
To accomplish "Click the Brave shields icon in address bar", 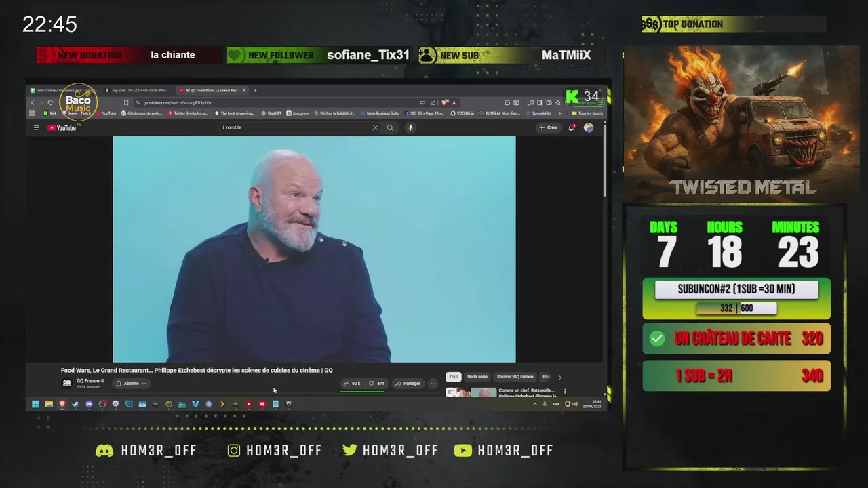I will [x=443, y=102].
